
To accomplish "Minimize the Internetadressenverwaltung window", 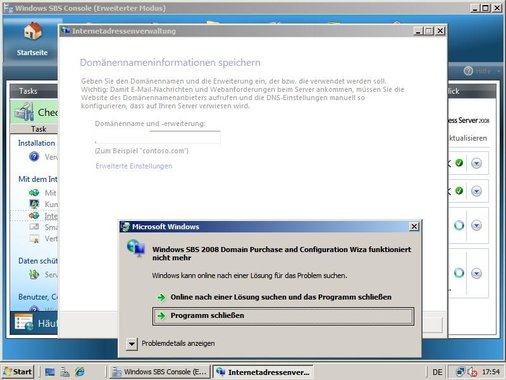I will (x=418, y=31).
